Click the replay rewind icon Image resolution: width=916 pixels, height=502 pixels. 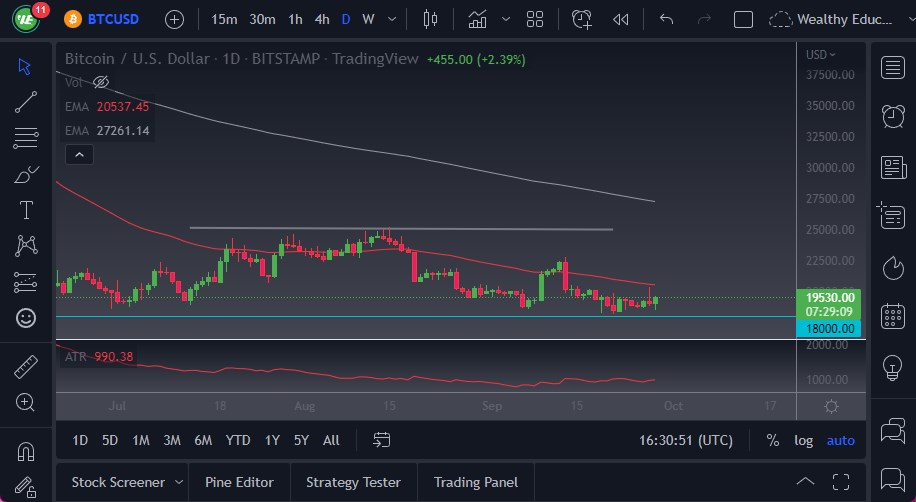tap(621, 19)
